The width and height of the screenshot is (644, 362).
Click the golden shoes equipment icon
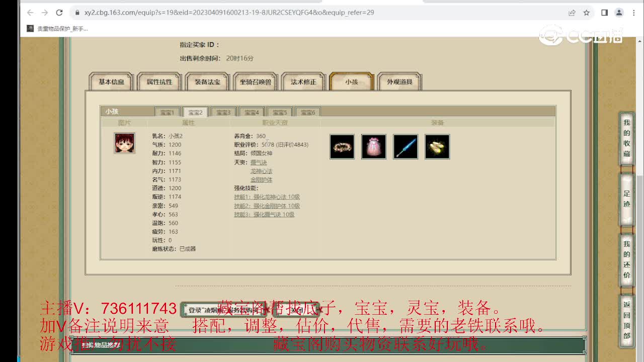pos(437,146)
